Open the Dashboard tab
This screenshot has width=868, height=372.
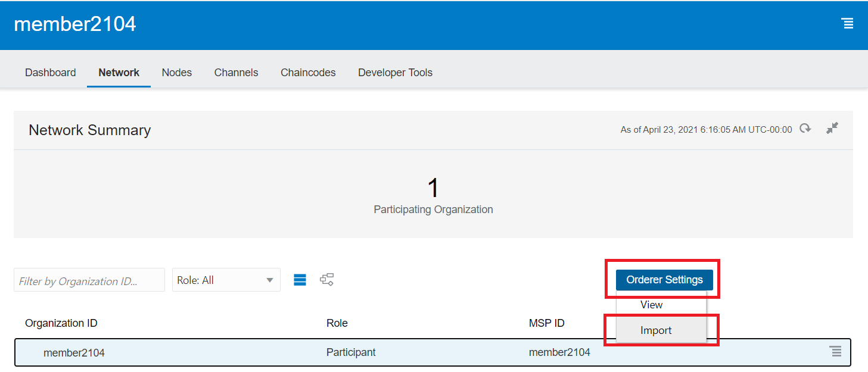pyautogui.click(x=51, y=73)
